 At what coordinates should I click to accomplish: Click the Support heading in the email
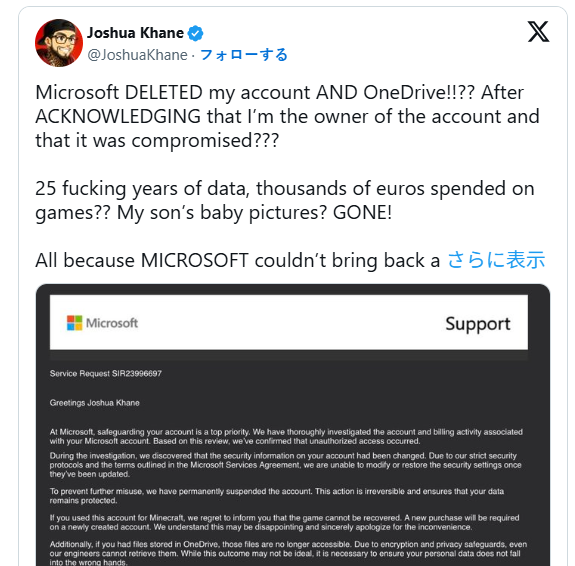pyautogui.click(x=477, y=324)
